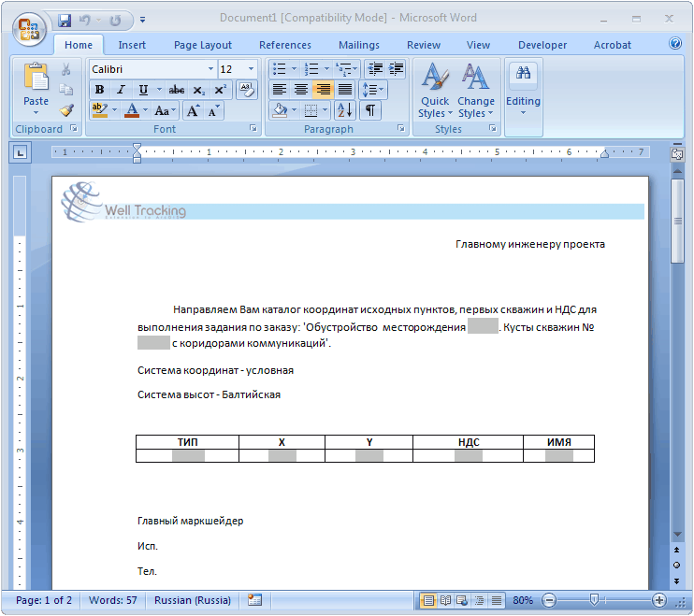Screen dimensions: 694x616
Task: Click Quick Styles button
Action: coord(434,93)
